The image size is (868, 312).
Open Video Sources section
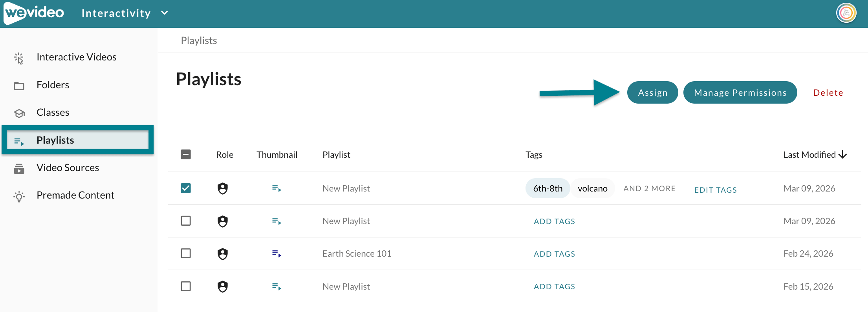(x=68, y=168)
